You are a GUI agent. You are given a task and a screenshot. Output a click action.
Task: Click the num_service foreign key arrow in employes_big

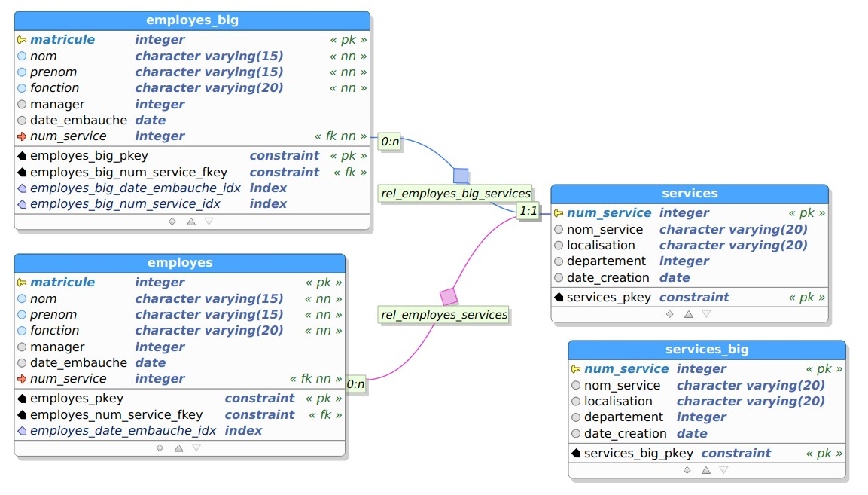coord(22,136)
